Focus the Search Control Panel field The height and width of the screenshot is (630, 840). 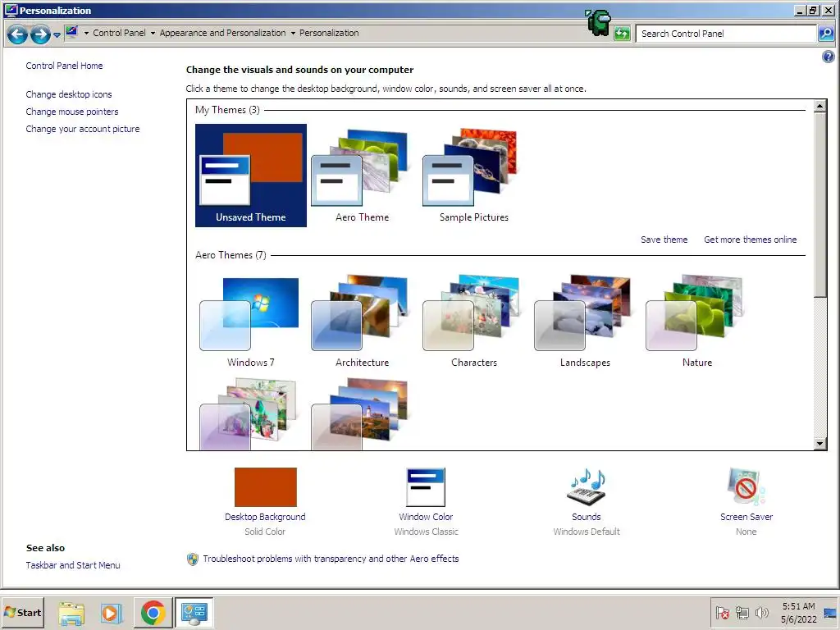pos(726,34)
